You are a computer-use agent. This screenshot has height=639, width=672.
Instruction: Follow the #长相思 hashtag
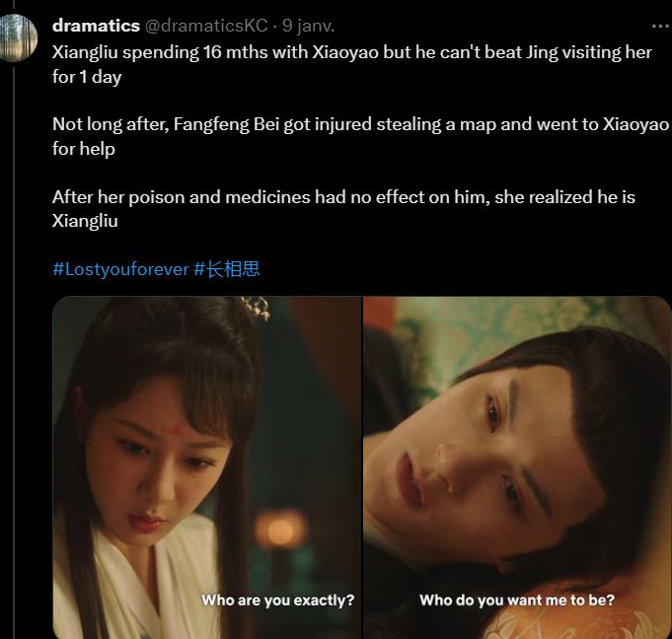(x=227, y=269)
